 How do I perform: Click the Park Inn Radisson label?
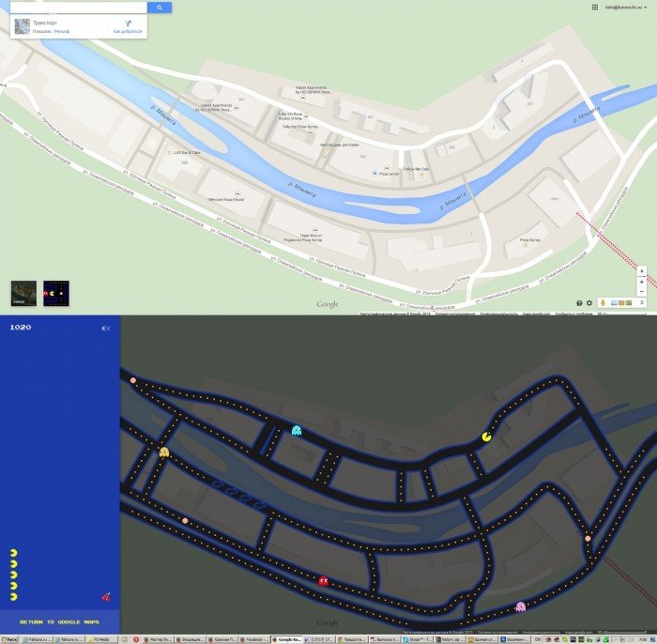pyautogui.click(x=303, y=238)
